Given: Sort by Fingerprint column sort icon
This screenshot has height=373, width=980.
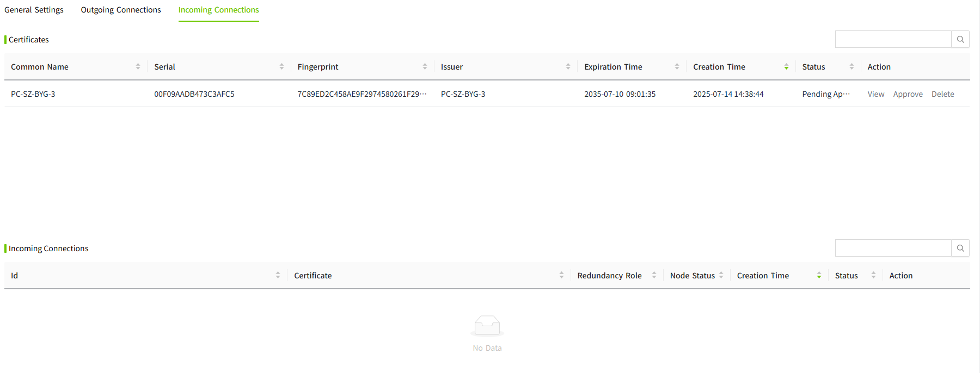Looking at the screenshot, I should (425, 66).
